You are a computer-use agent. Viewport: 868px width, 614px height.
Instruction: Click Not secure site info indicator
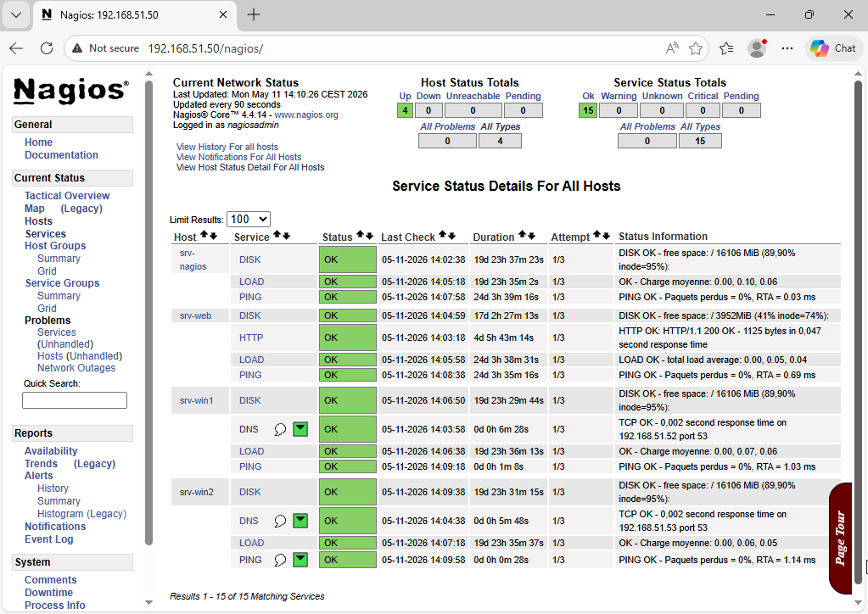(106, 48)
